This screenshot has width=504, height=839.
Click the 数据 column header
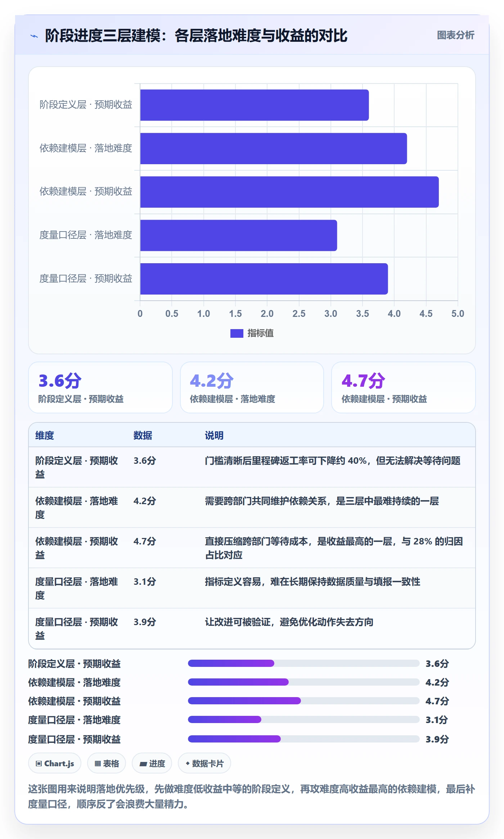pos(143,435)
